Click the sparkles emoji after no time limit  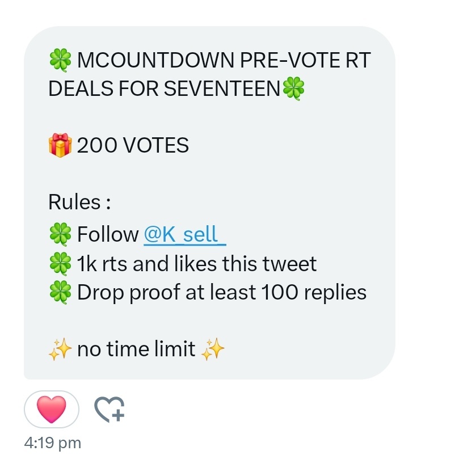(213, 349)
